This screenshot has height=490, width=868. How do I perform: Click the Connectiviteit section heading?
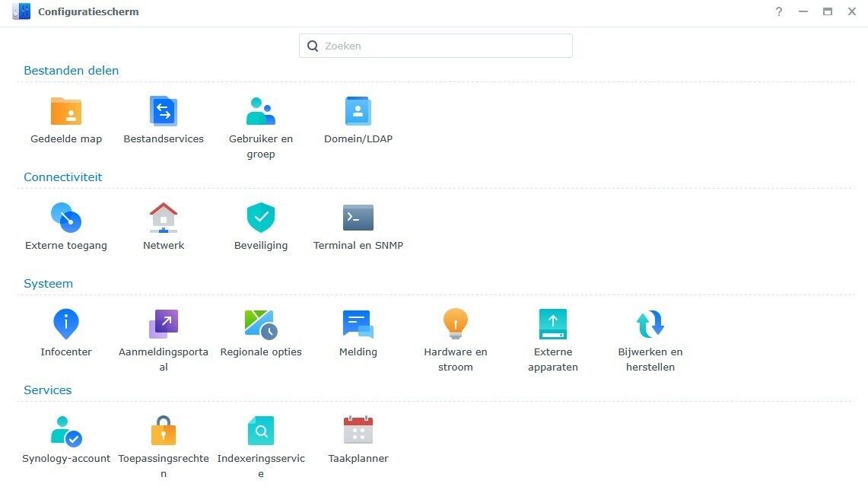[62, 177]
